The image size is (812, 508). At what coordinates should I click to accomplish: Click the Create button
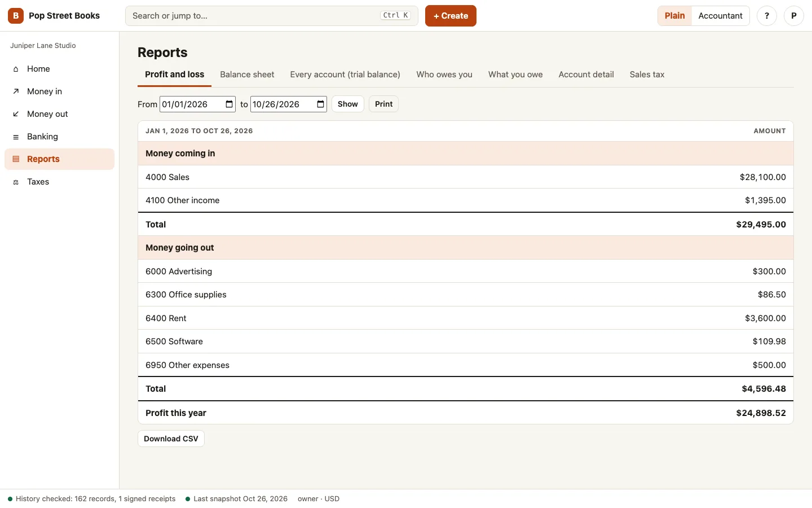click(451, 16)
